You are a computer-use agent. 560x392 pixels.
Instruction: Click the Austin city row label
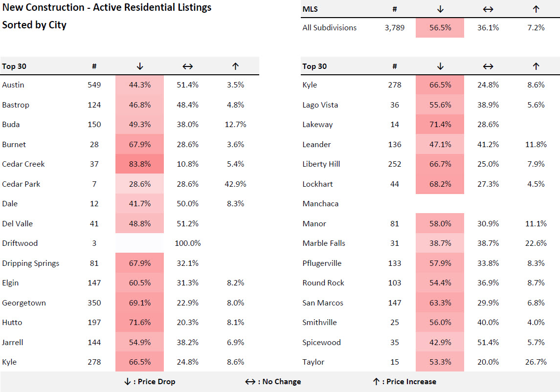coord(13,85)
